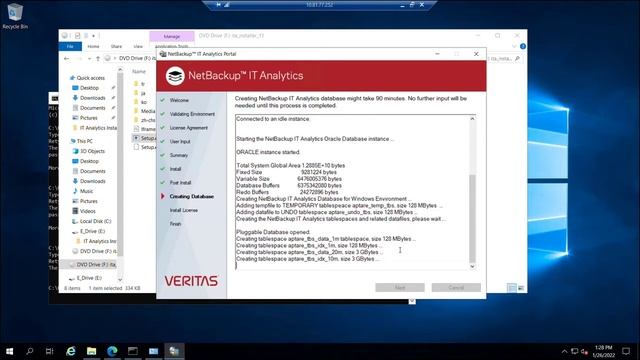This screenshot has height=360, width=640.
Task: Open Task View on the taskbar
Action: pos(49,351)
